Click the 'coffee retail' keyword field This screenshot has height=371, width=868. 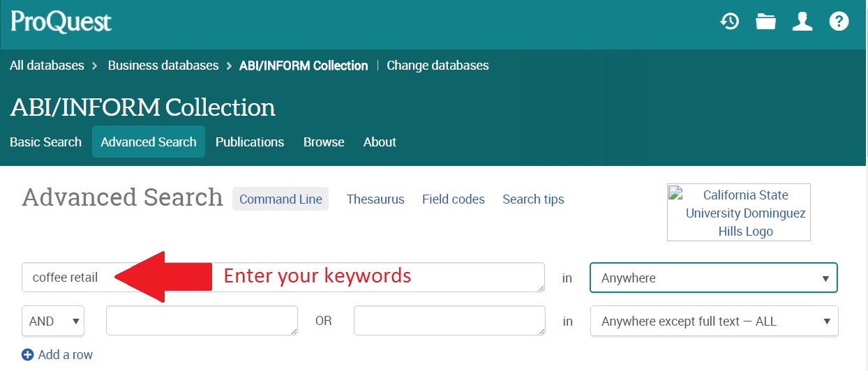pyautogui.click(x=283, y=278)
